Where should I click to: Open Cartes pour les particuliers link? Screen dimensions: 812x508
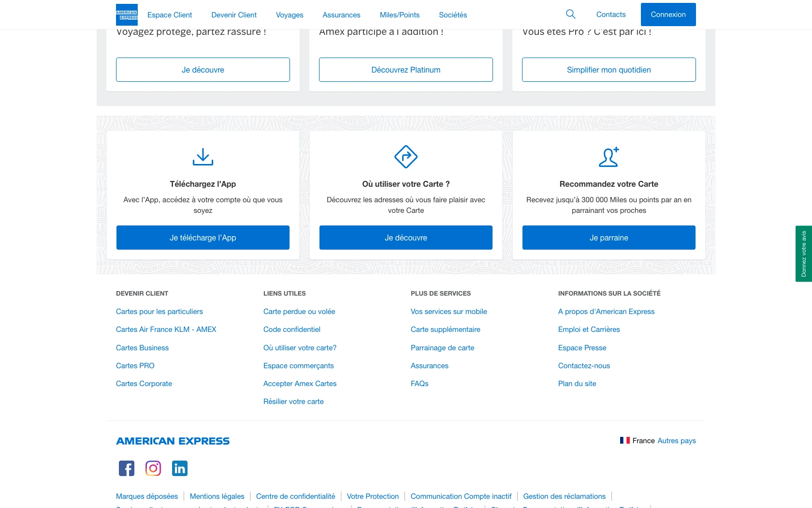159,312
